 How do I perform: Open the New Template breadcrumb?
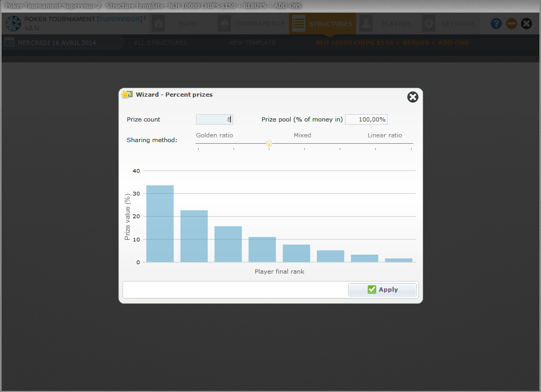(252, 43)
